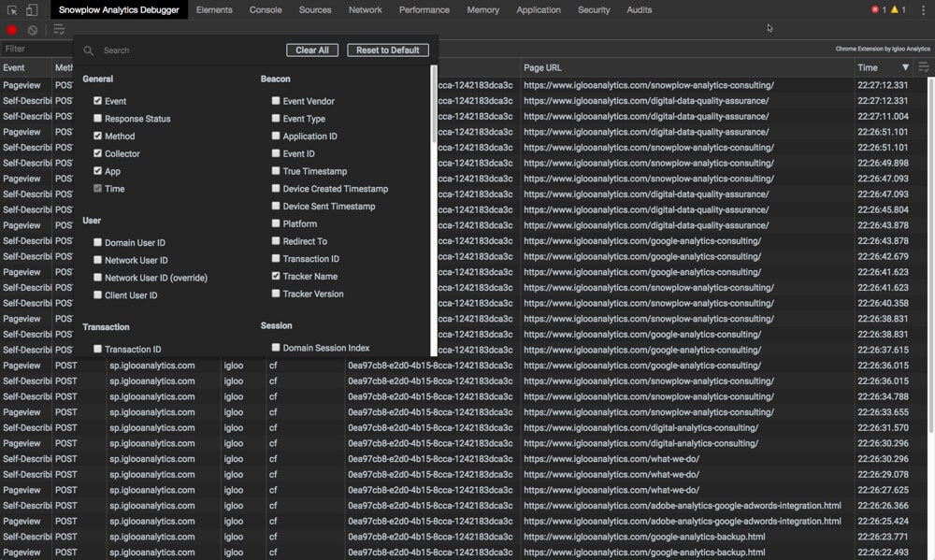Check Transaction ID under the Beacon group
Image resolution: width=935 pixels, height=560 pixels.
(x=276, y=258)
